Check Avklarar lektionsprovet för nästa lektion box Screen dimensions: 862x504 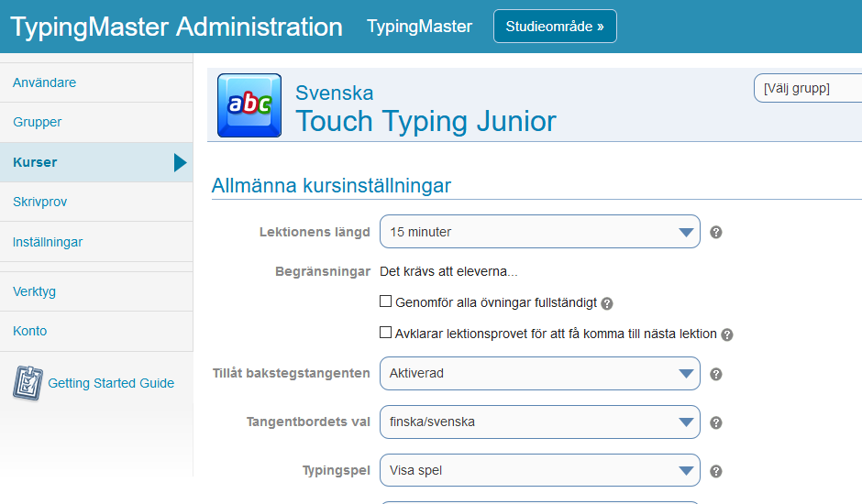(386, 333)
